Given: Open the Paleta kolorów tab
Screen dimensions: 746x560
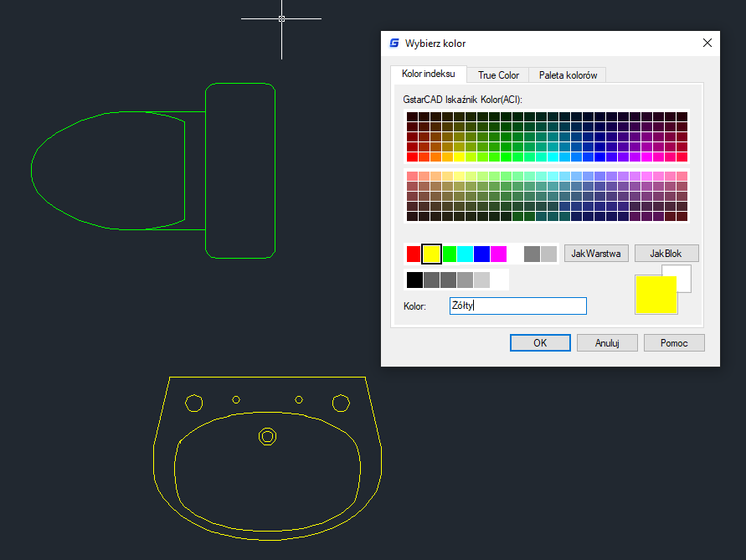Looking at the screenshot, I should tap(568, 75).
